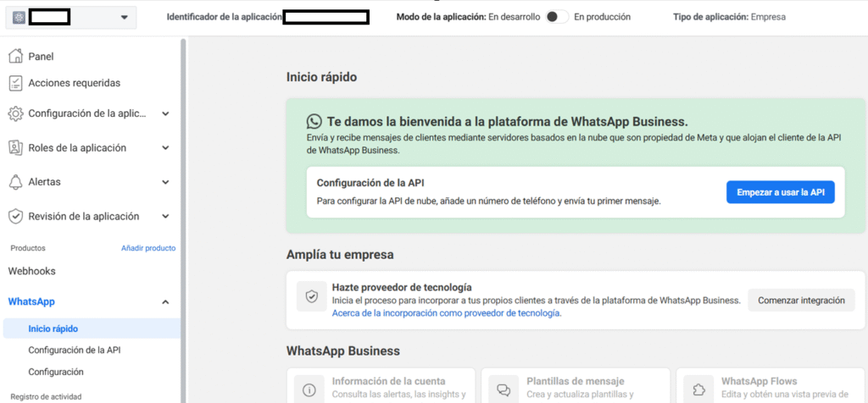Image resolution: width=868 pixels, height=403 pixels.
Task: Click the Empezar a usar la API button
Action: coord(781,192)
